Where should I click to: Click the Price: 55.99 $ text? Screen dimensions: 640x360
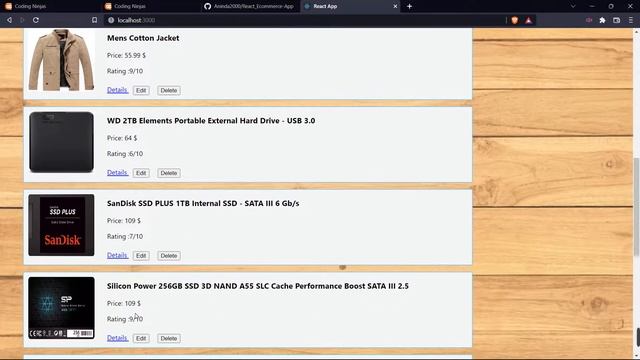point(126,55)
